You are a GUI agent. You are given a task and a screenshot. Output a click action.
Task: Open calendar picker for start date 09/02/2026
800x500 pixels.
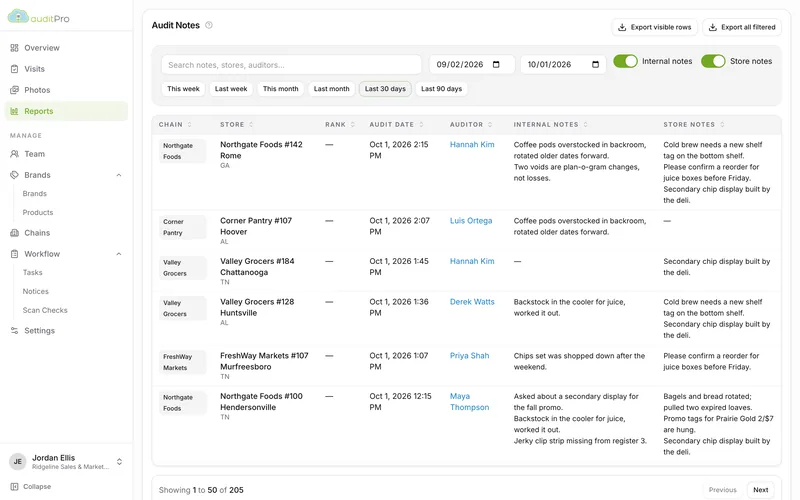(x=496, y=64)
